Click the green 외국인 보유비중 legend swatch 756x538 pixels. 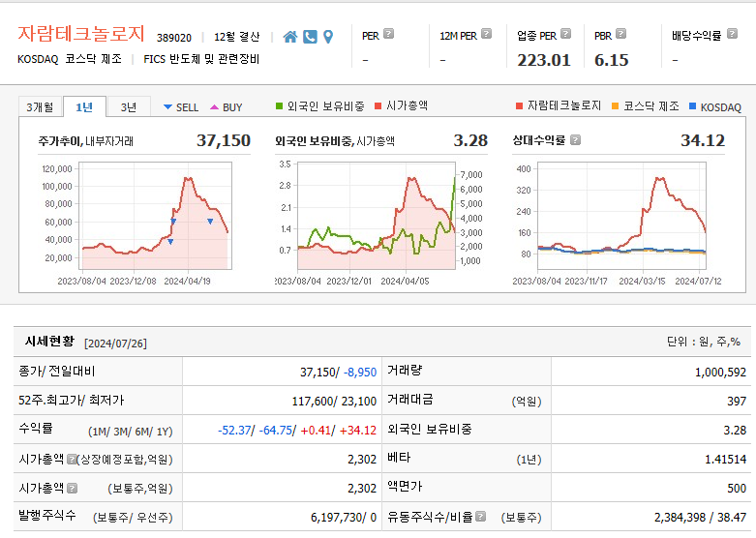pyautogui.click(x=279, y=106)
